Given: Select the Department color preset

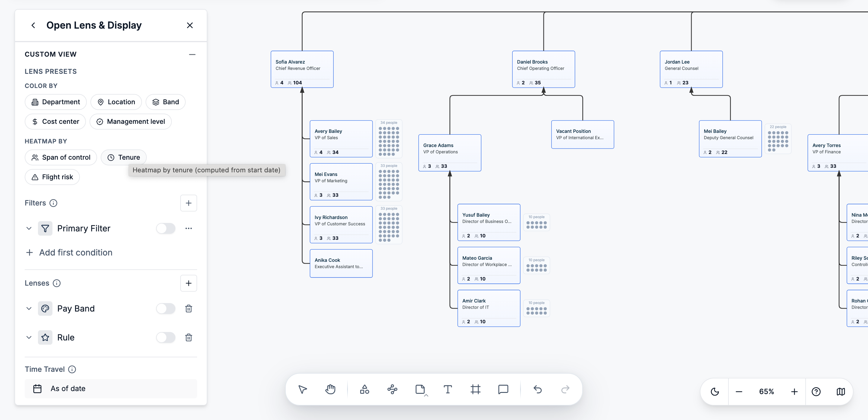Looking at the screenshot, I should click(55, 102).
